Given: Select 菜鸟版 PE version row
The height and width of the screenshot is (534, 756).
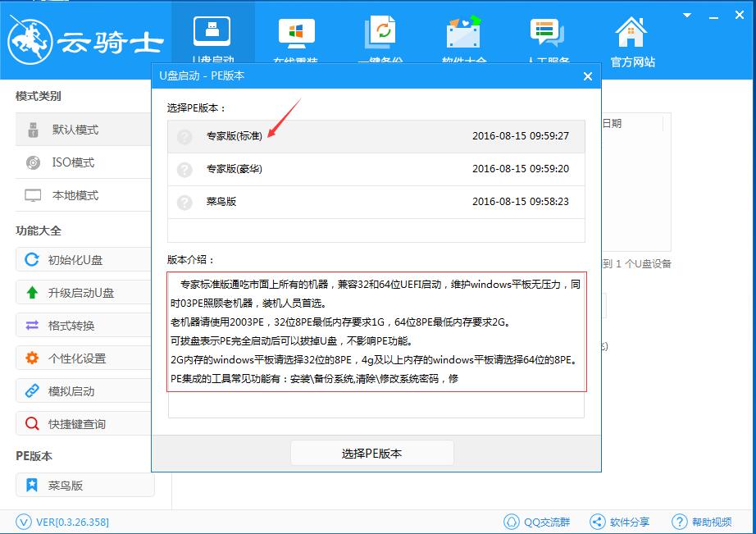Looking at the screenshot, I should [376, 202].
